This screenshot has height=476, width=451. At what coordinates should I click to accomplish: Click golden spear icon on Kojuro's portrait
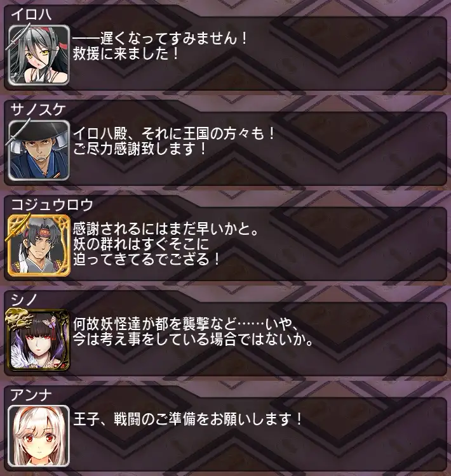(18, 227)
